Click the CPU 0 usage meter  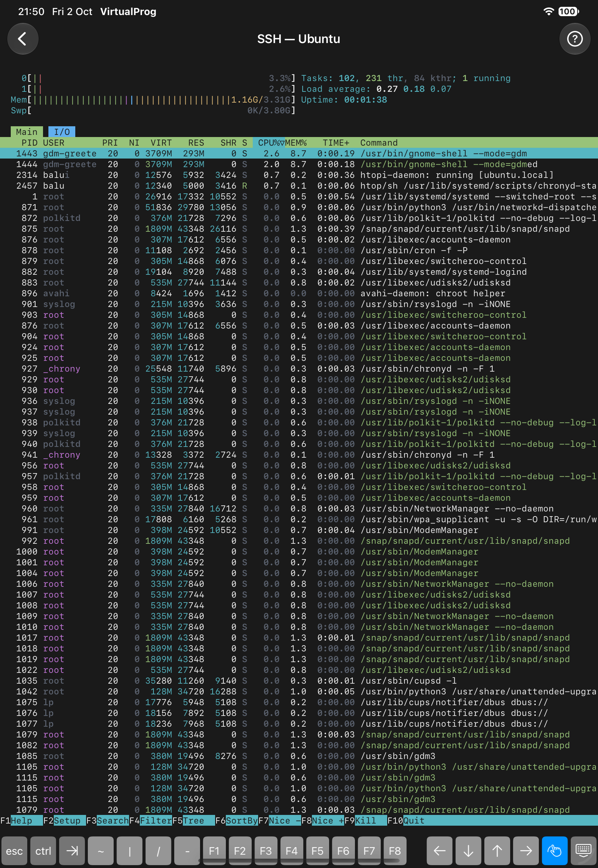(x=158, y=78)
